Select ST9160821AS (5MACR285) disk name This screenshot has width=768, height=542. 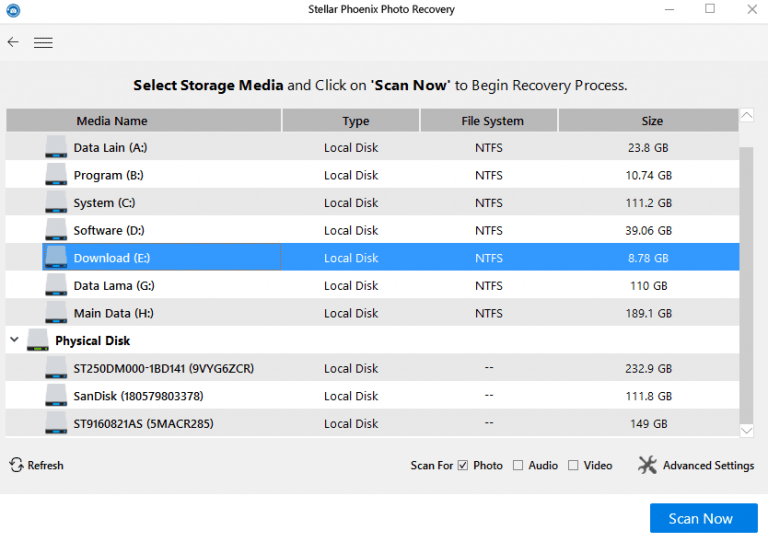(x=144, y=424)
